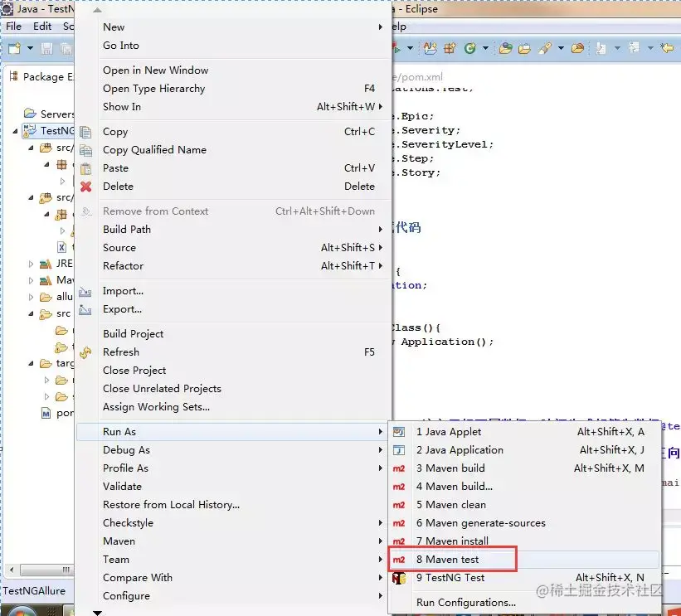The height and width of the screenshot is (616, 681).
Task: Click the Servers folder icon
Action: tap(30, 114)
